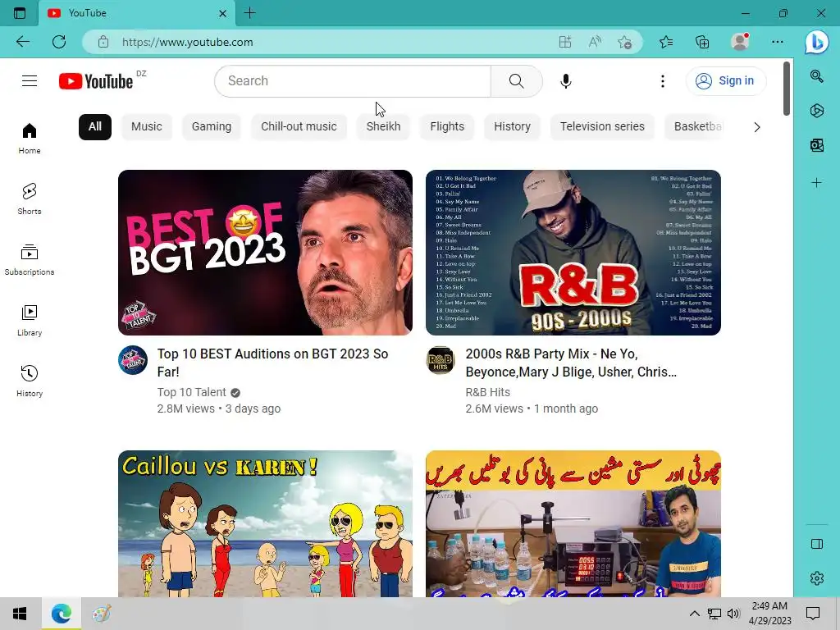This screenshot has height=630, width=840.
Task: Select the Sheikh filter chip
Action: click(384, 127)
